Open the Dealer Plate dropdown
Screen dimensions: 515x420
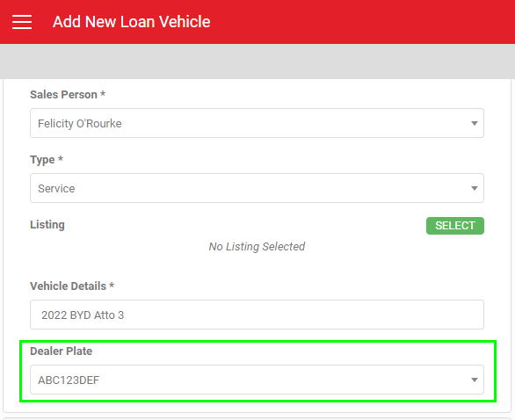[257, 380]
